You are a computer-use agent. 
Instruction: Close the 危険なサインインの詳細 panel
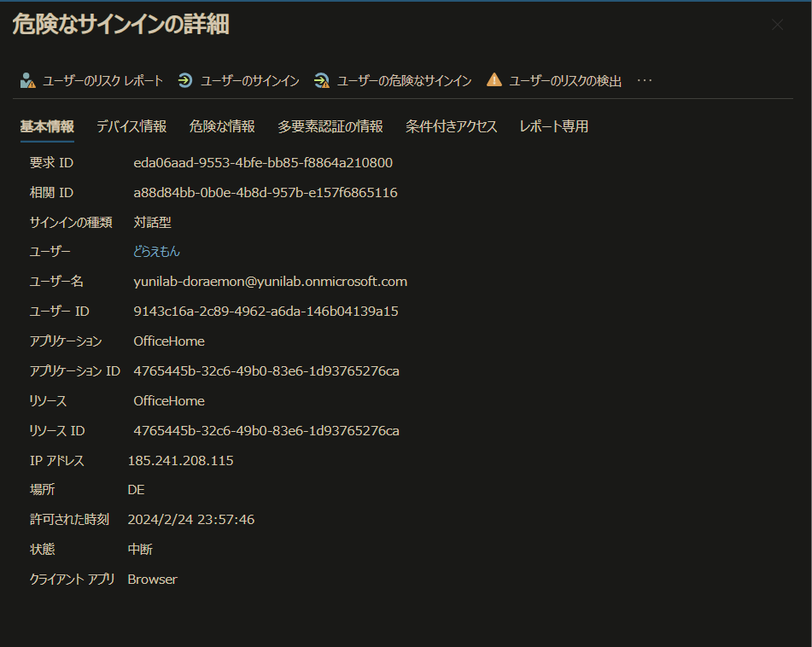pyautogui.click(x=777, y=25)
